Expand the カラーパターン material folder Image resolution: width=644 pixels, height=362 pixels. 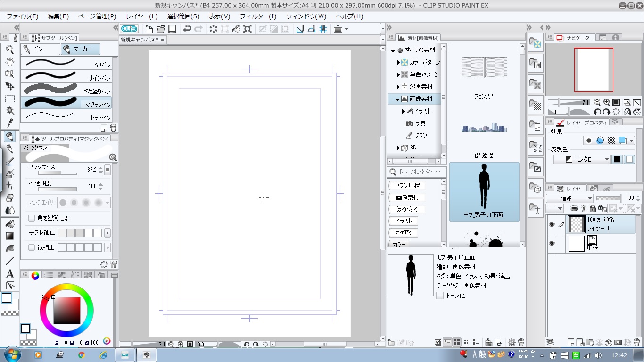398,62
